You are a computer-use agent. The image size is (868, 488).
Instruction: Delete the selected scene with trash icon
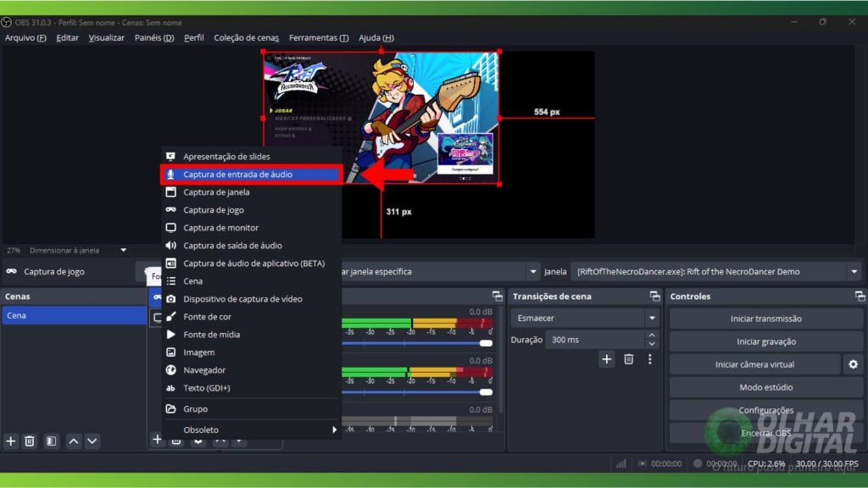pos(30,441)
